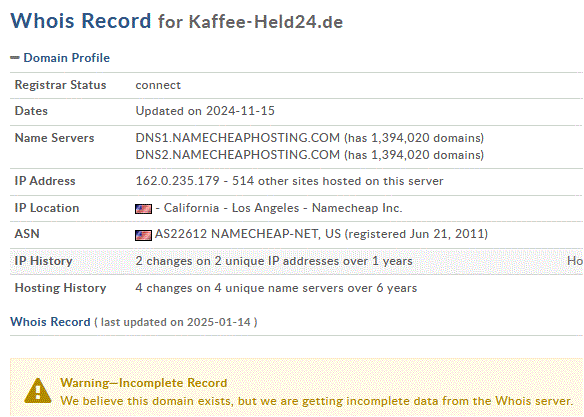Screen dimensions: 584x417
Task: Click the Updated on 2024-11-15 date
Action: pos(205,111)
